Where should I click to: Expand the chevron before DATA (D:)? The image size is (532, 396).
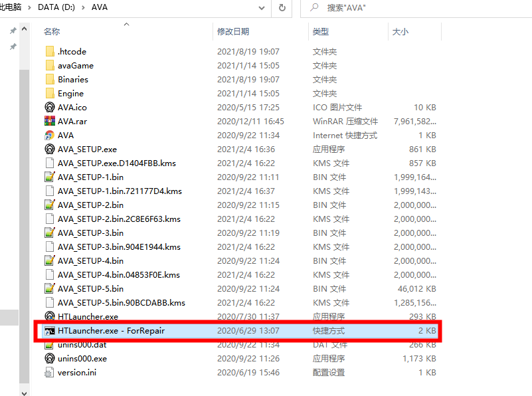coord(29,7)
